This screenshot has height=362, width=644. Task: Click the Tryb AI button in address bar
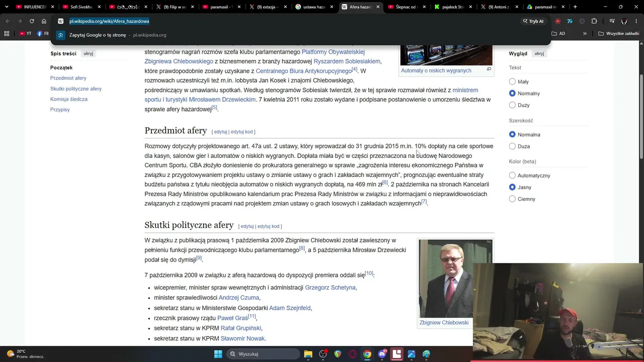pos(533,21)
